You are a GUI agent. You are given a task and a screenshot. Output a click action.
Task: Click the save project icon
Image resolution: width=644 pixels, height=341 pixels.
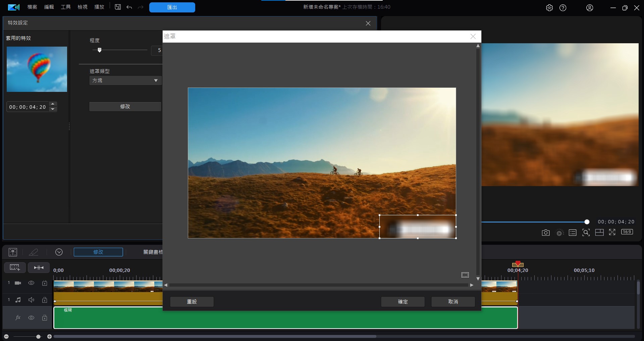(118, 7)
